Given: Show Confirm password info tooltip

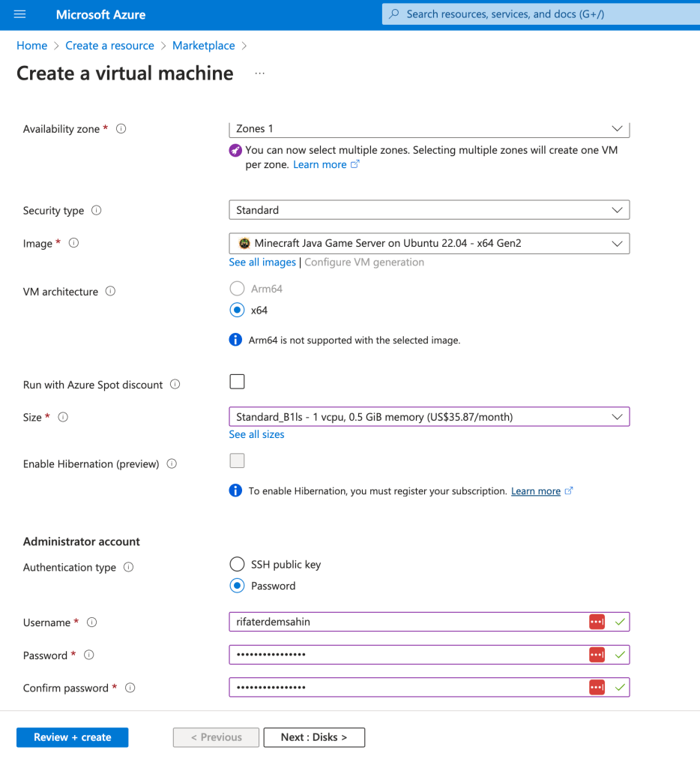Looking at the screenshot, I should click(130, 688).
